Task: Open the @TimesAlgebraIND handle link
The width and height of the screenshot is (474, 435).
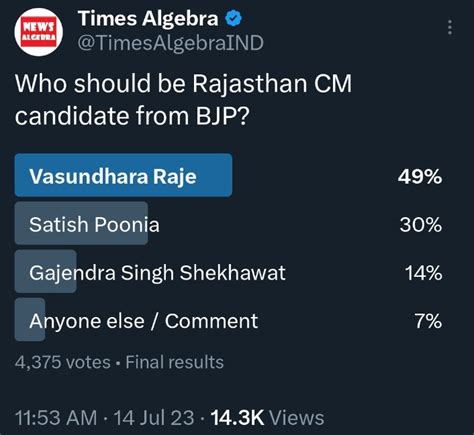Action: pos(171,43)
